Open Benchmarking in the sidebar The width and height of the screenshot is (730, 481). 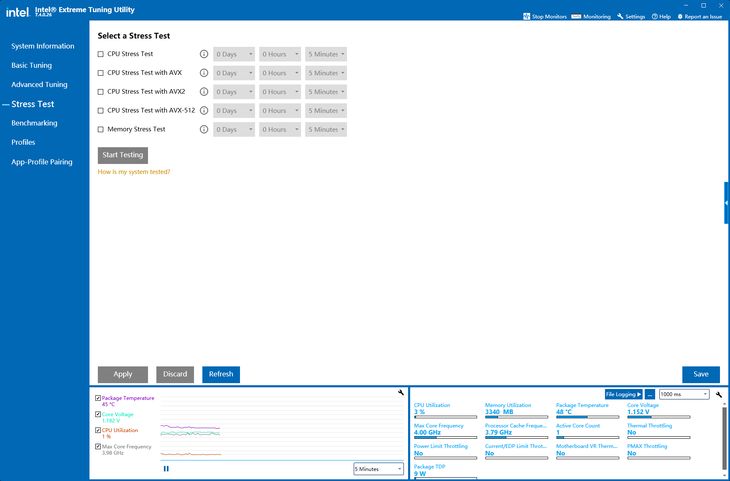[34, 123]
